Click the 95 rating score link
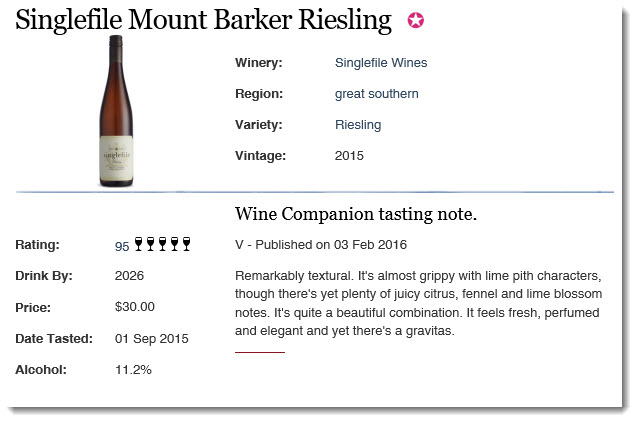This screenshot has height=422, width=637. [x=122, y=247]
